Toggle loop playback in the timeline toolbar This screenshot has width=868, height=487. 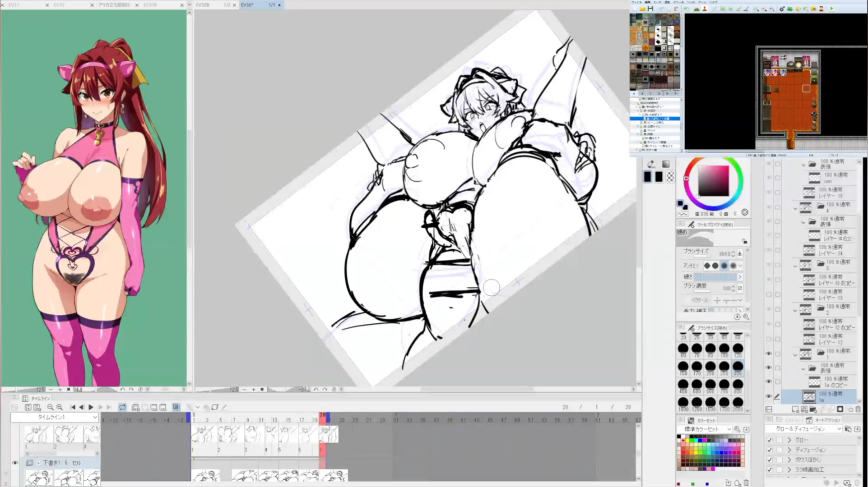[x=122, y=407]
